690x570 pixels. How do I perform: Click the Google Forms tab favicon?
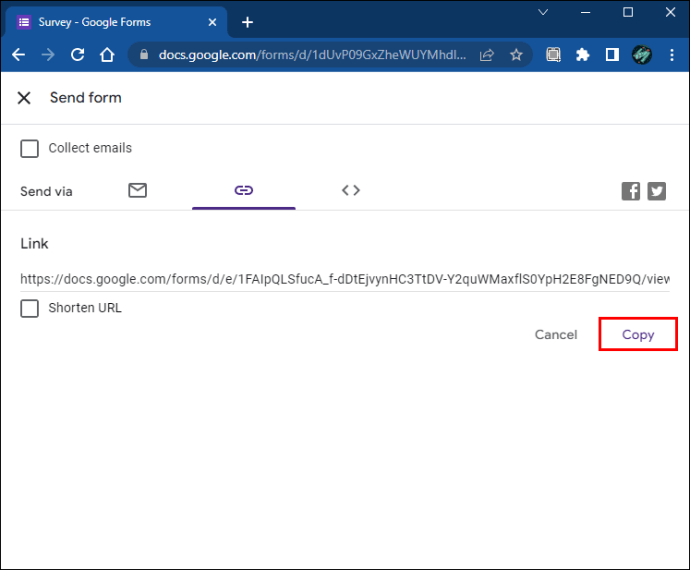click(24, 22)
